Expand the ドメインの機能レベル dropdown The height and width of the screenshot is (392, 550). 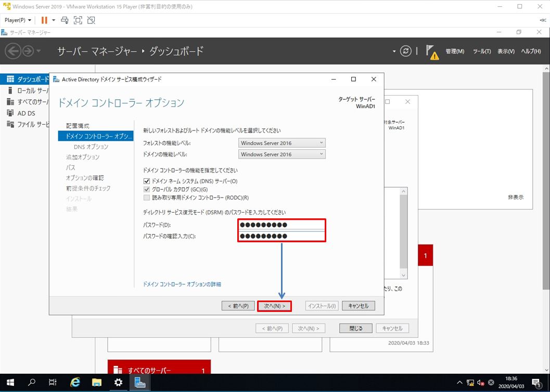tap(282, 154)
